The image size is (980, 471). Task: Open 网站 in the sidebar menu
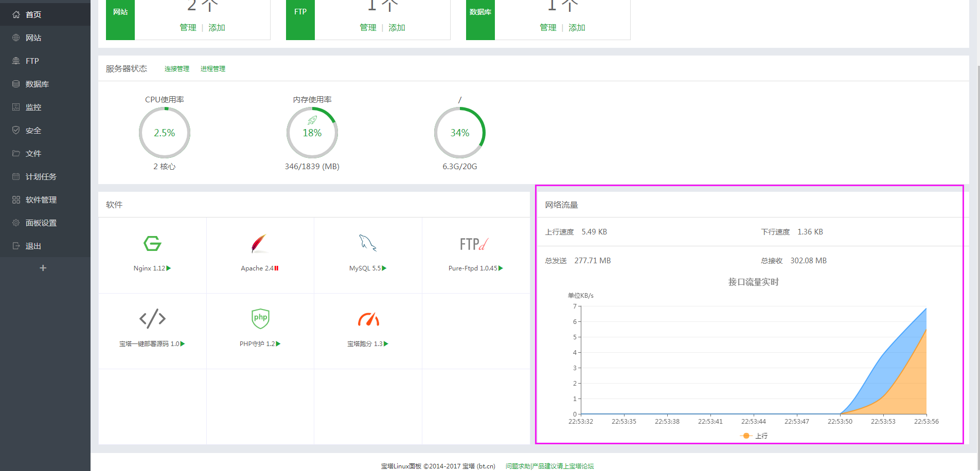point(45,38)
